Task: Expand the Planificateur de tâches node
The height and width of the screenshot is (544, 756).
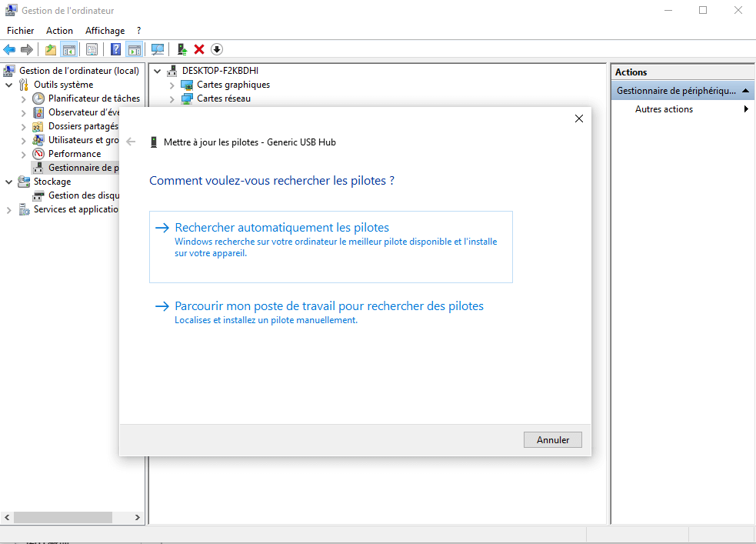Action: (x=23, y=98)
